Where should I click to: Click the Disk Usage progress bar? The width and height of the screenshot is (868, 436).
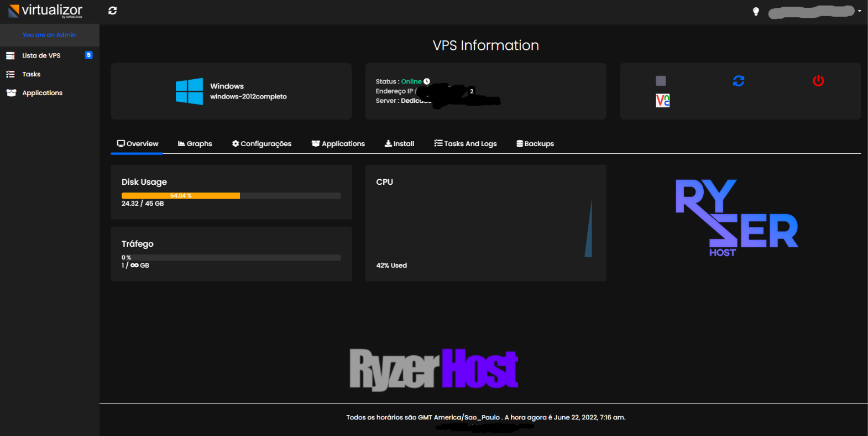[231, 196]
